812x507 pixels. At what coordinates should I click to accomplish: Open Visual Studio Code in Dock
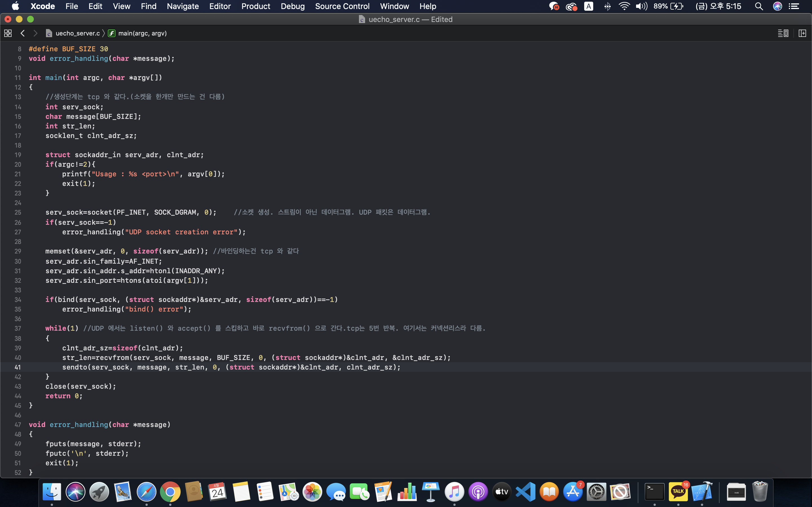click(x=526, y=492)
